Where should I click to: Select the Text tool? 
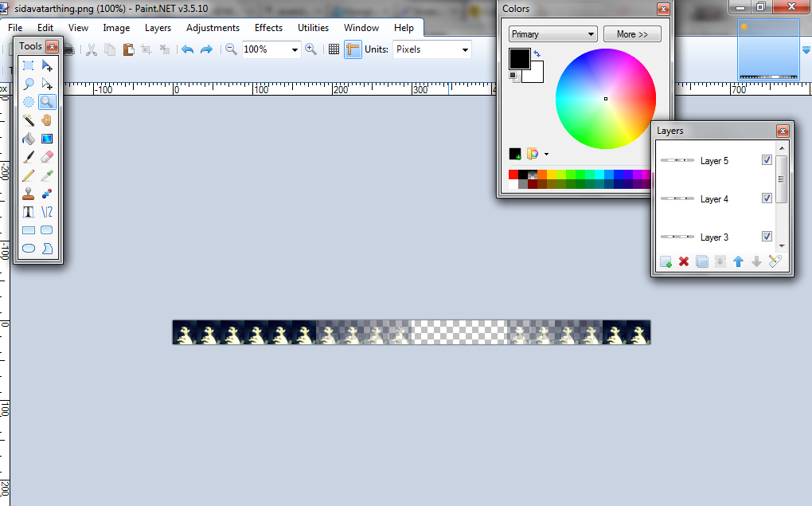(x=29, y=212)
